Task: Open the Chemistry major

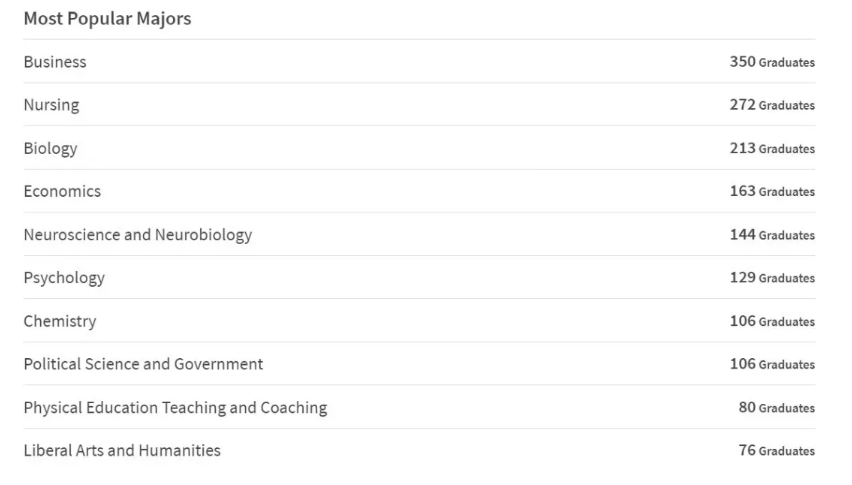Action: click(x=60, y=321)
